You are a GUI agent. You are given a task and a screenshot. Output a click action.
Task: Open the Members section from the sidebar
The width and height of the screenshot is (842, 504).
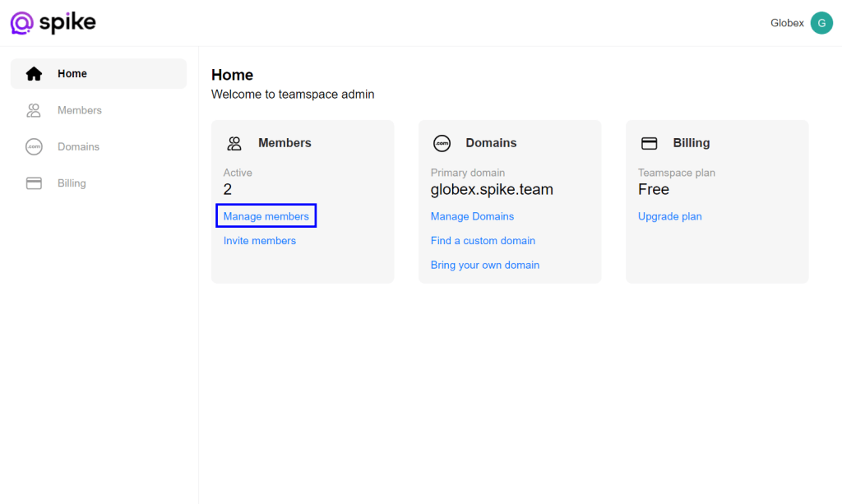coord(80,110)
